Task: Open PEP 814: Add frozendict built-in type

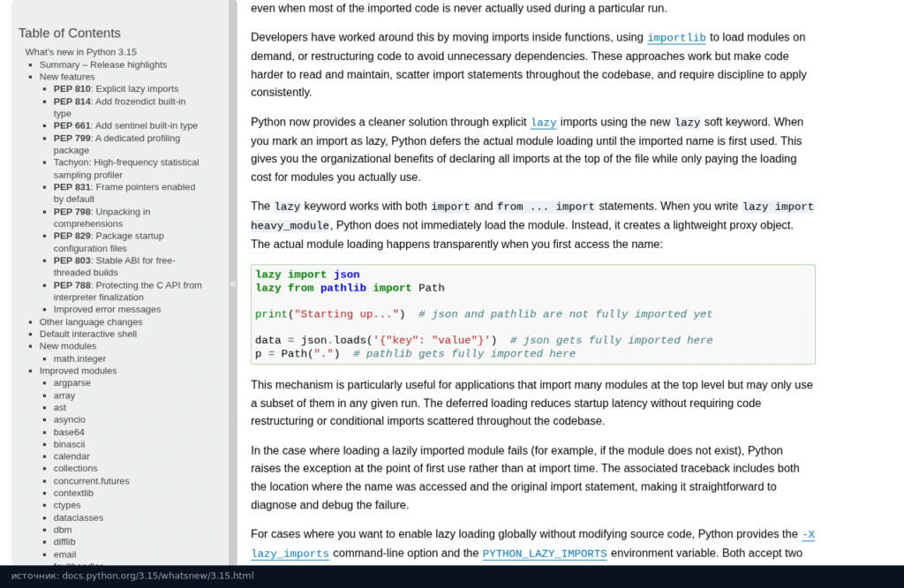Action: coord(120,107)
